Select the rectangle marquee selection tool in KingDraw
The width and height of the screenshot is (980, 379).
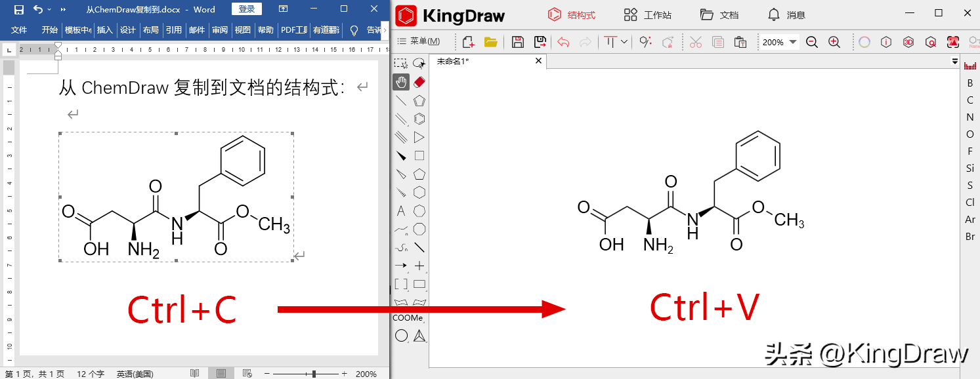[x=400, y=64]
